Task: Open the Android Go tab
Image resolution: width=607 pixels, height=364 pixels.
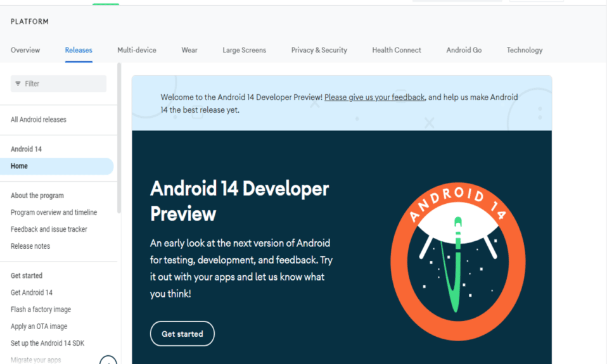Action: click(464, 50)
